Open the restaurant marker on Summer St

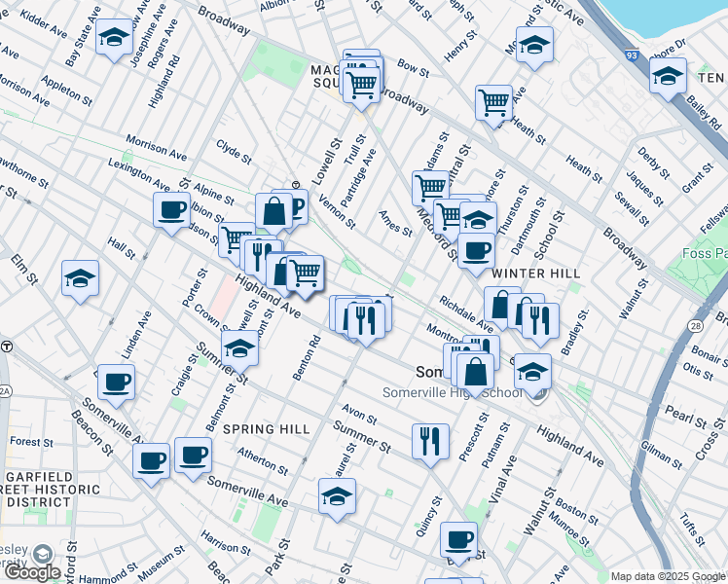pos(429,441)
